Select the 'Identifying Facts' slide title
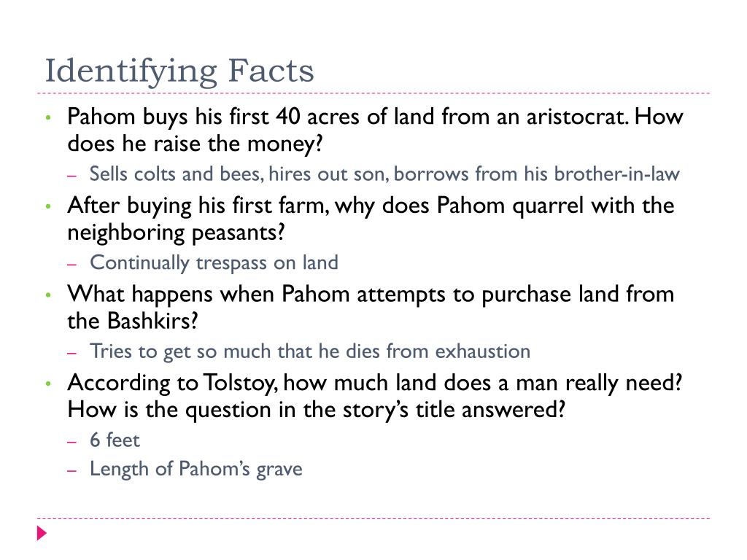Image resolution: width=747 pixels, height=560 pixels. (x=179, y=71)
